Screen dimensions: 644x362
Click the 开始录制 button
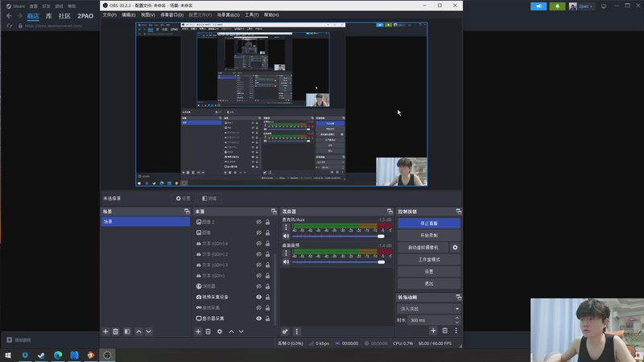(429, 235)
